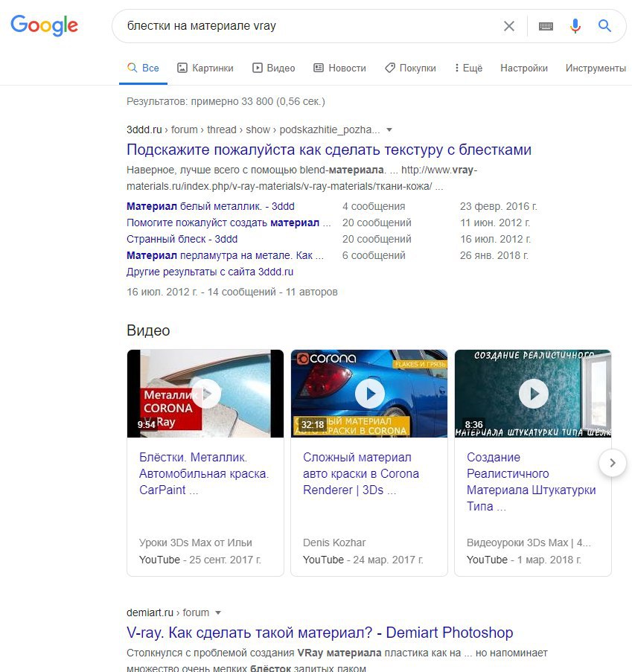
Task: Open V-ray. Как сделать такой материал result
Action: (320, 633)
